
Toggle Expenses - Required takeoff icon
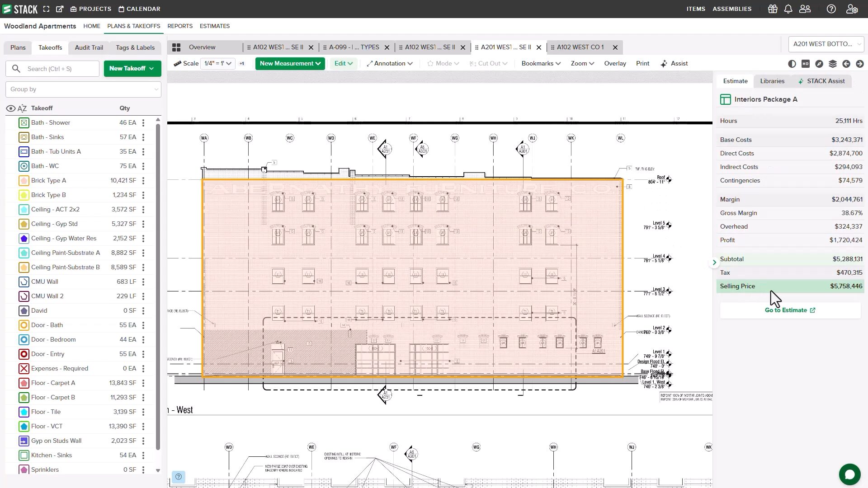[x=24, y=369]
